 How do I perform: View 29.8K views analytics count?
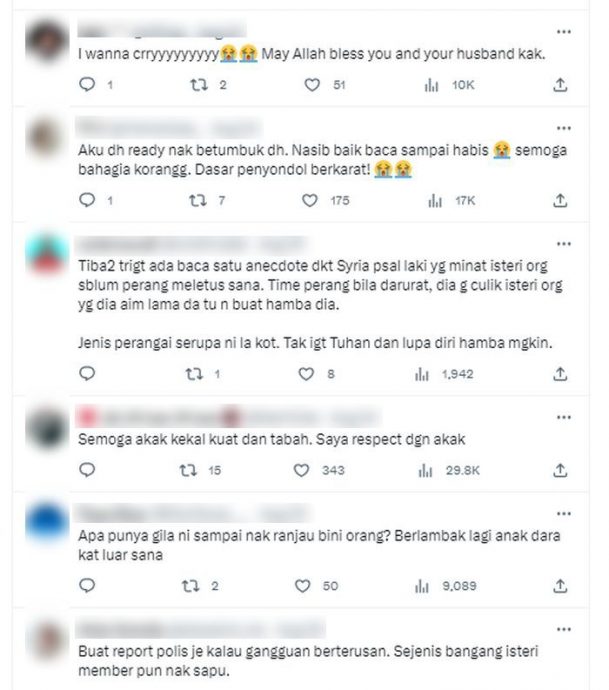[x=448, y=470]
